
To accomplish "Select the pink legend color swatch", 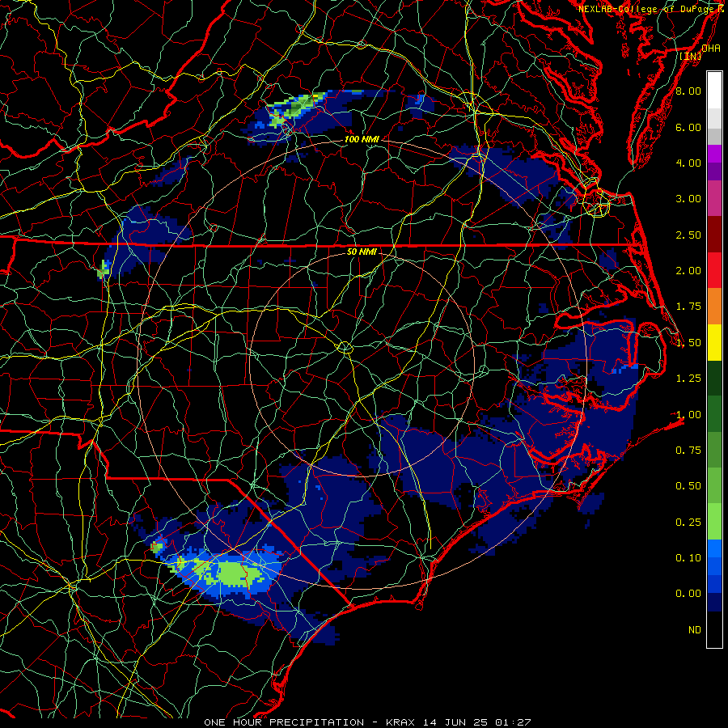I will (x=714, y=199).
